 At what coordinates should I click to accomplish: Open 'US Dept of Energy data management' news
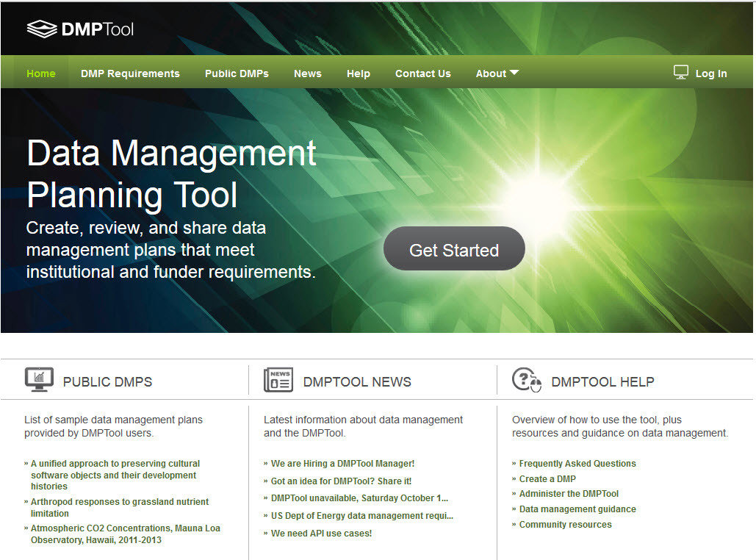(362, 516)
